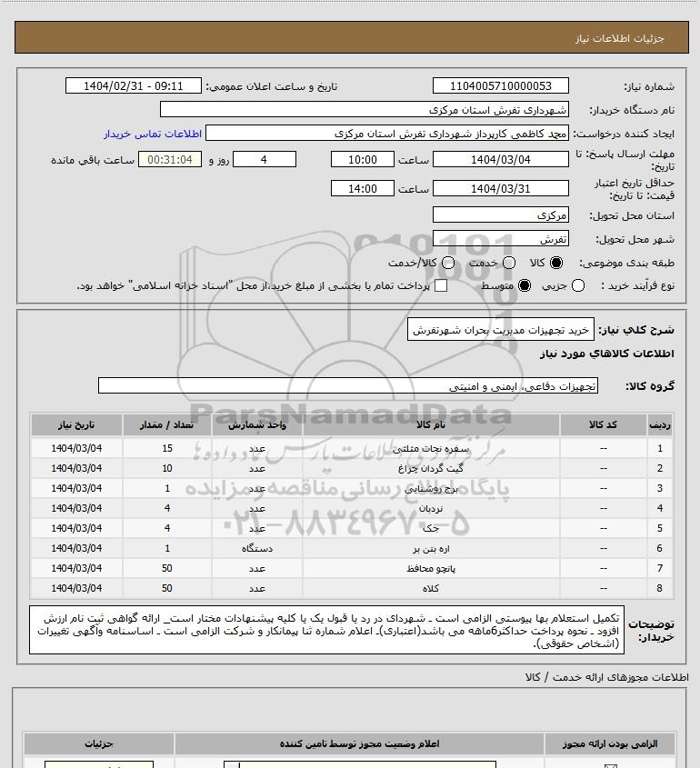Click the تاریخ نیاز column header

[x=76, y=424]
